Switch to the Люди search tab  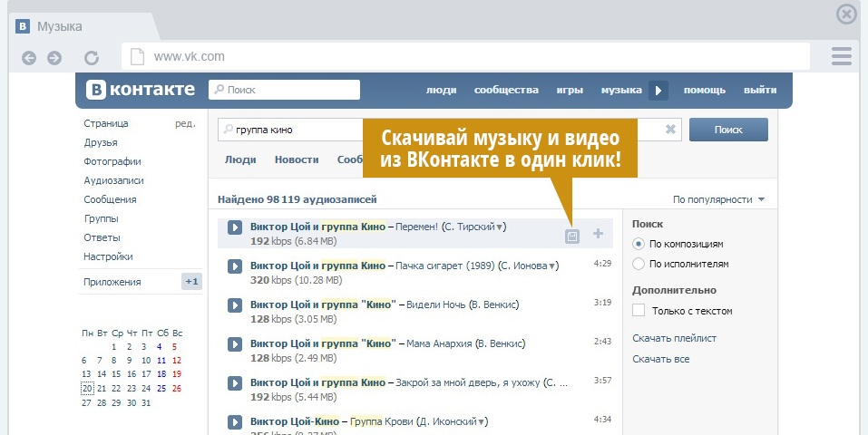pyautogui.click(x=240, y=159)
